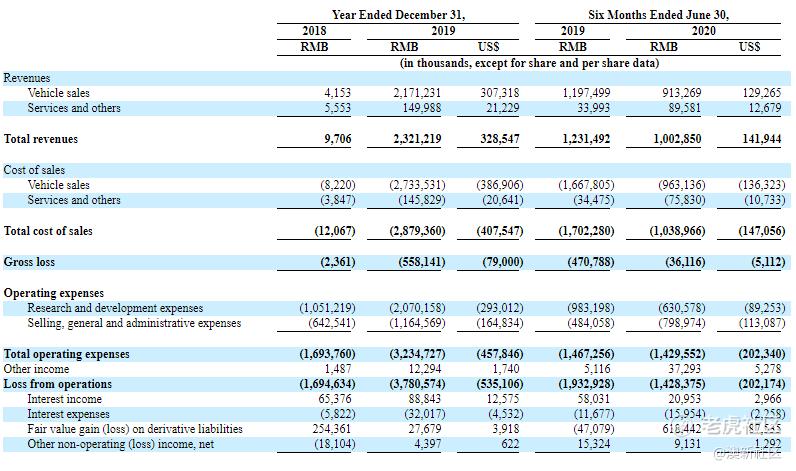This screenshot has height=471, width=796.
Task: Click the 'Cost of sales' section label
Action: (x=34, y=170)
